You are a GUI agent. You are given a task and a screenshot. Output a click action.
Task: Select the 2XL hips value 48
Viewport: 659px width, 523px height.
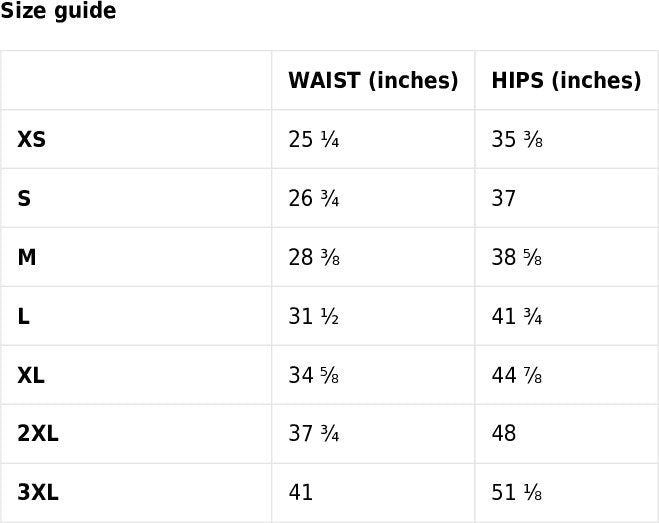pyautogui.click(x=504, y=434)
